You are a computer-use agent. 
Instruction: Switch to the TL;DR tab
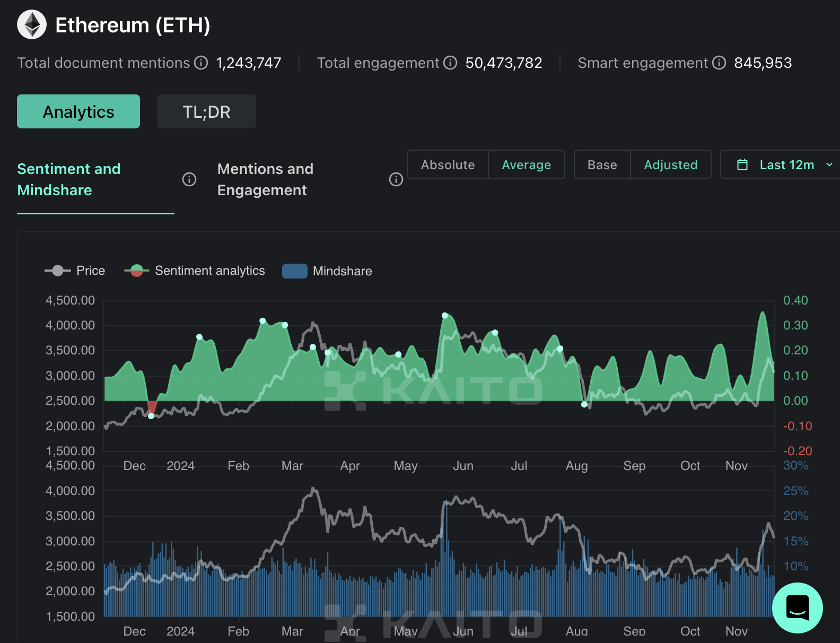[206, 111]
